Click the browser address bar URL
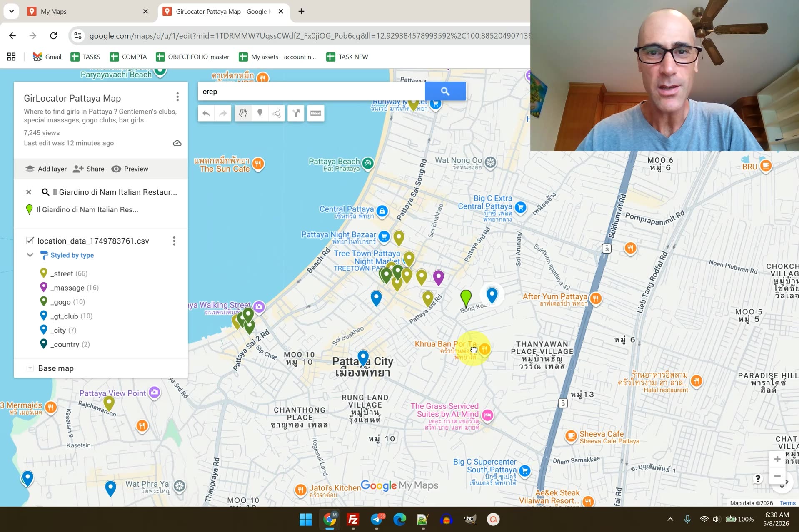 click(x=309, y=36)
